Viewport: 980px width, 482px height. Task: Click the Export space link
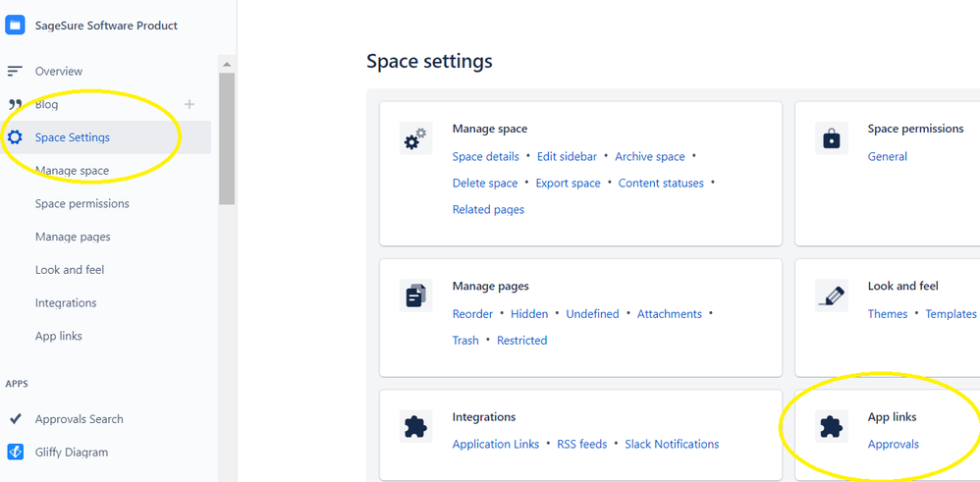(569, 184)
